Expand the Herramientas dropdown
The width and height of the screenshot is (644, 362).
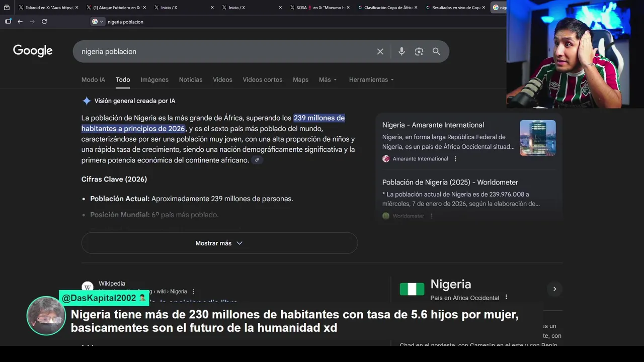tap(371, 79)
